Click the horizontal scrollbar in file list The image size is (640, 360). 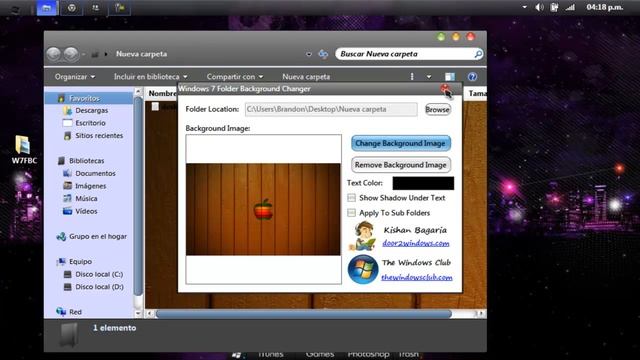304,314
